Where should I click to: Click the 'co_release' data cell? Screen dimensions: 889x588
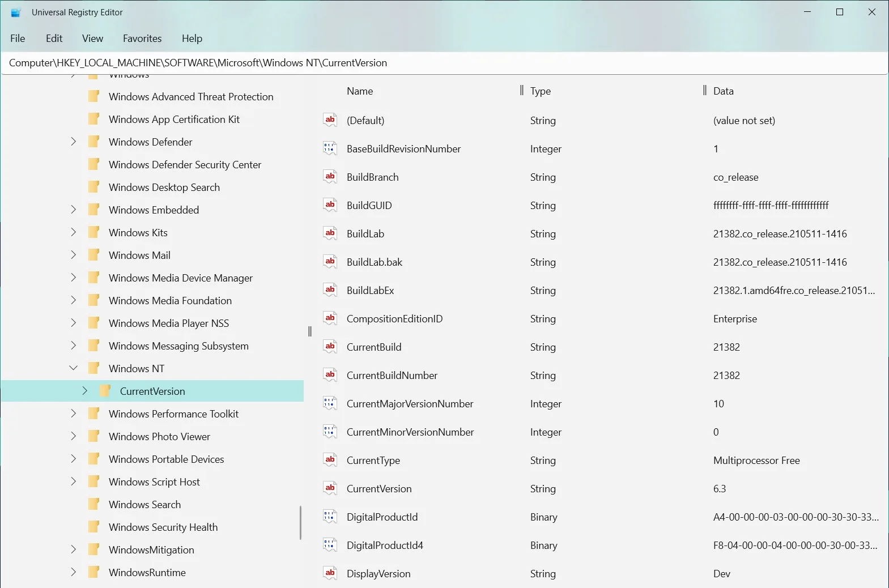point(735,177)
